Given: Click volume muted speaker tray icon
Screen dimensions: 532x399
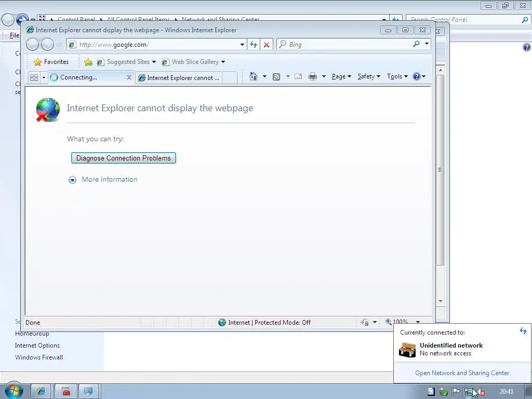Looking at the screenshot, I should tap(481, 392).
